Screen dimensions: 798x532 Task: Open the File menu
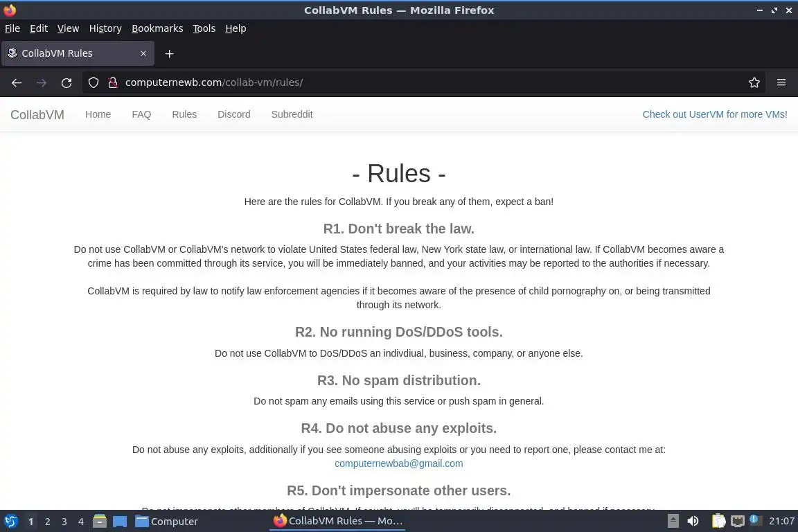tap(12, 28)
